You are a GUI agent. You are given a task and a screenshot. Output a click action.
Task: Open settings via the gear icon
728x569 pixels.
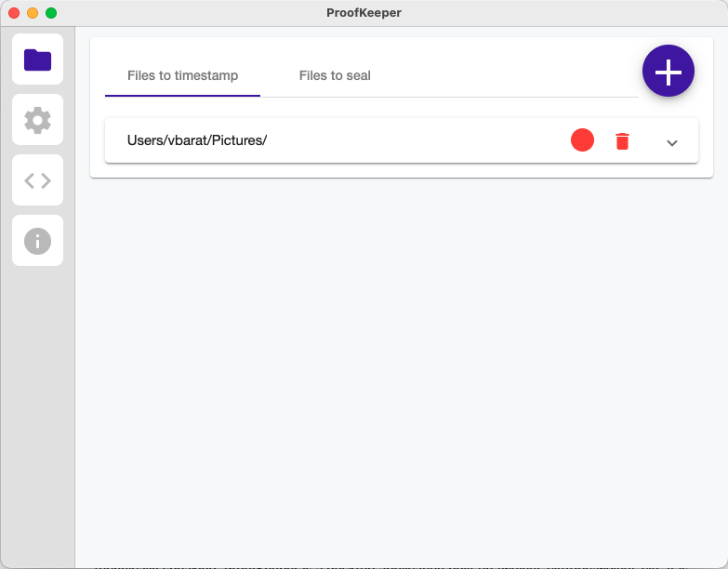click(x=37, y=120)
